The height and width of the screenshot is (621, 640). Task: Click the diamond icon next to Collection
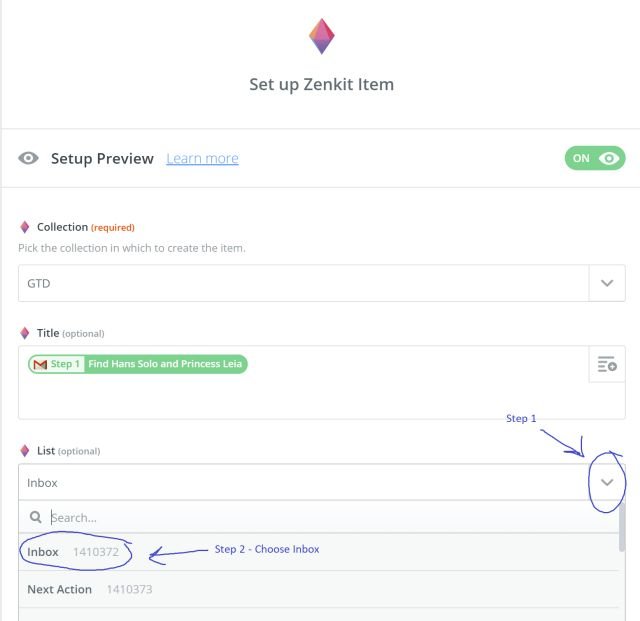(x=24, y=227)
